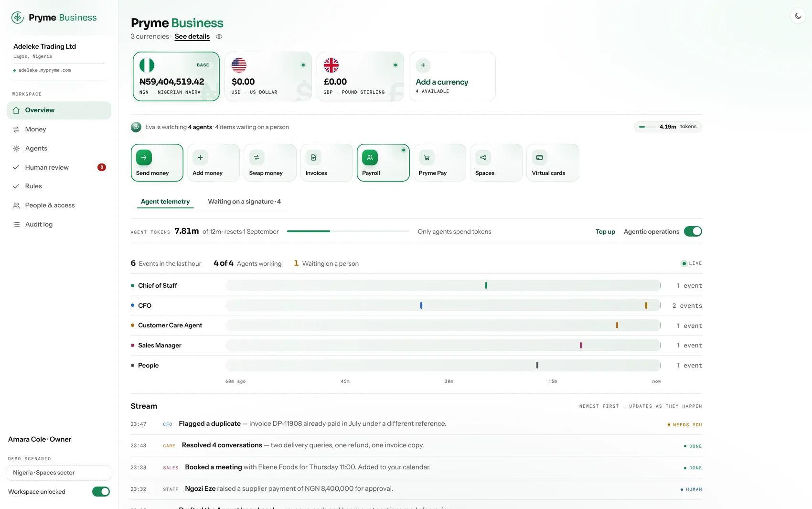Click the adeleke.mypryme.com domain text

[44, 70]
